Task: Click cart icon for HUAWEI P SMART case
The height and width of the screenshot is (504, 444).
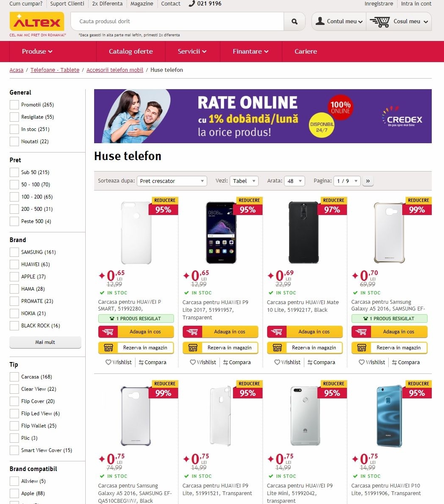Action: 108,332
